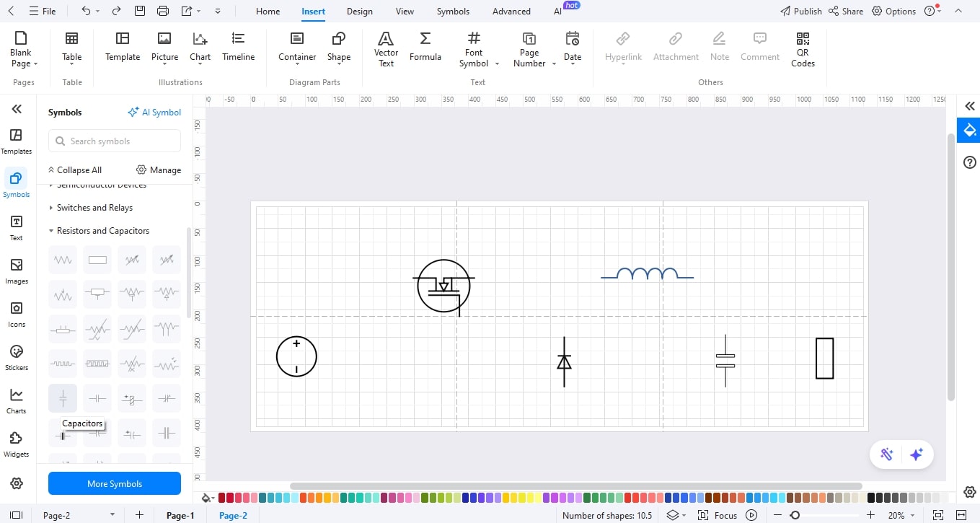Switch to the Design ribbon tab
980x523 pixels.
pyautogui.click(x=359, y=11)
